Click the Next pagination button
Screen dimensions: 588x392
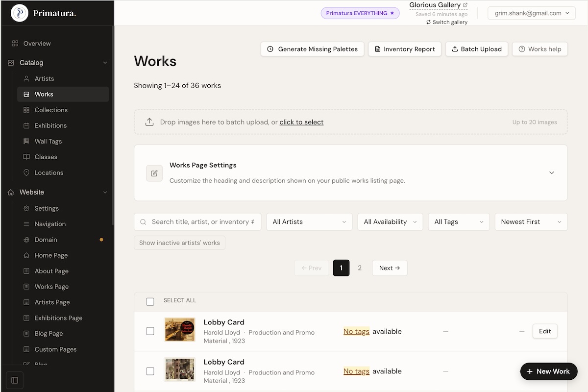pos(390,268)
